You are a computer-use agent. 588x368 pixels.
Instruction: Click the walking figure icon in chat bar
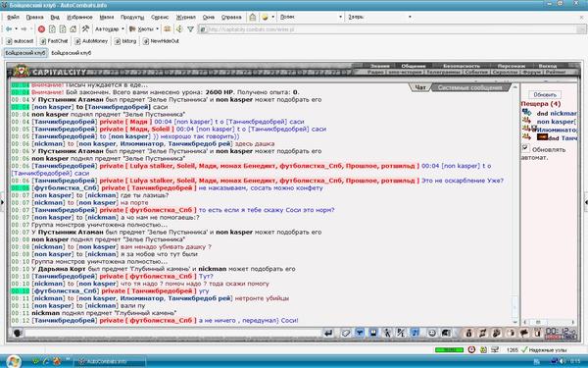click(x=387, y=333)
